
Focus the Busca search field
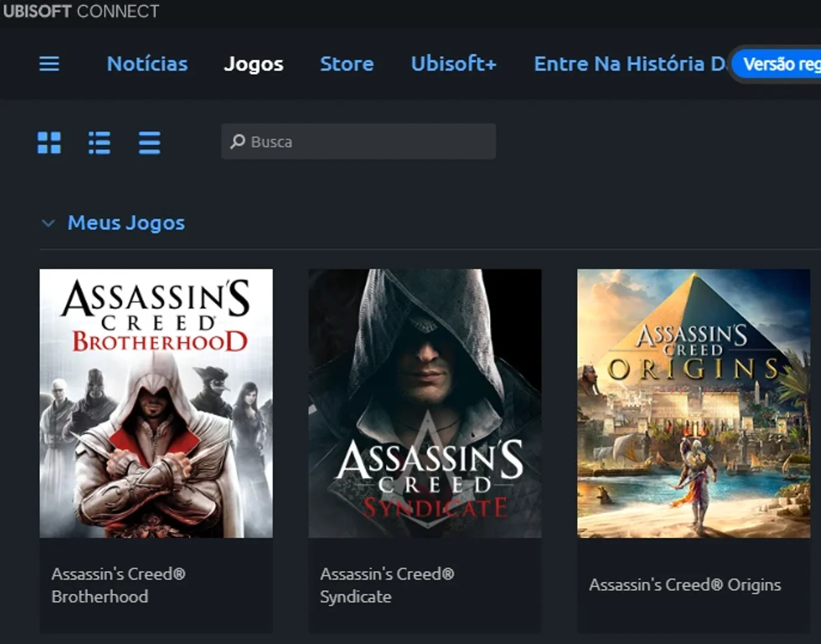[x=359, y=141]
